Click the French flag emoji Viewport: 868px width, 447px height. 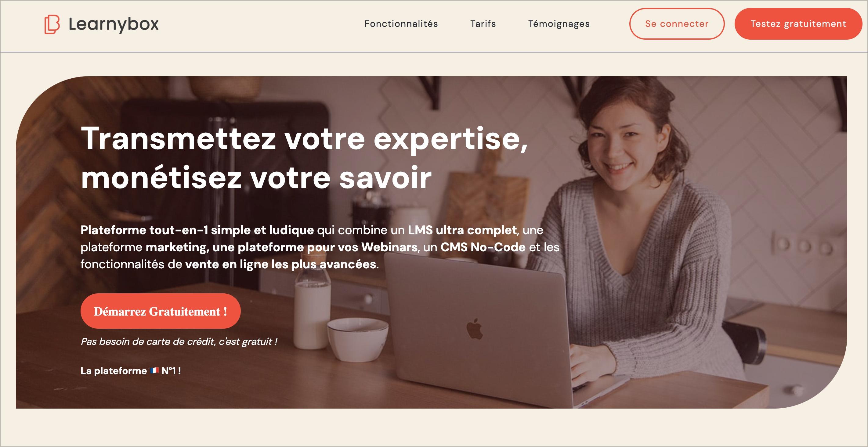(x=154, y=370)
